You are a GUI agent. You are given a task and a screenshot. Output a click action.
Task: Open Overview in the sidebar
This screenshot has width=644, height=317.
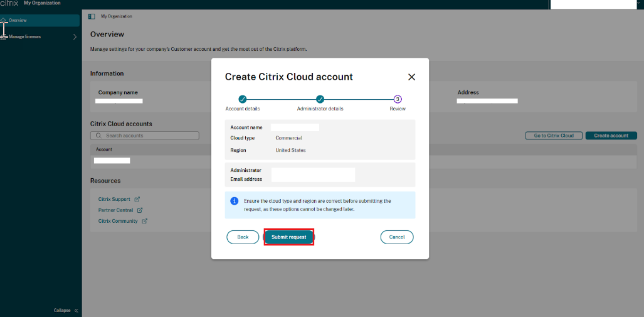(x=40, y=21)
